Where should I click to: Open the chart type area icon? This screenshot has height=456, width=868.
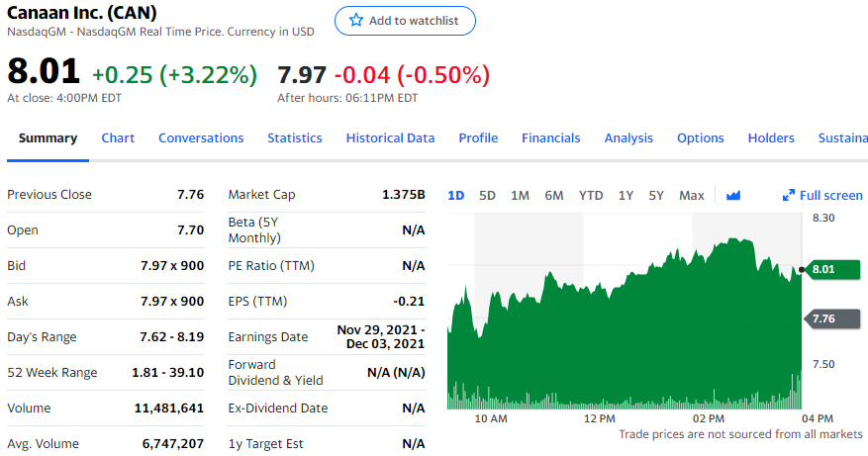point(733,195)
